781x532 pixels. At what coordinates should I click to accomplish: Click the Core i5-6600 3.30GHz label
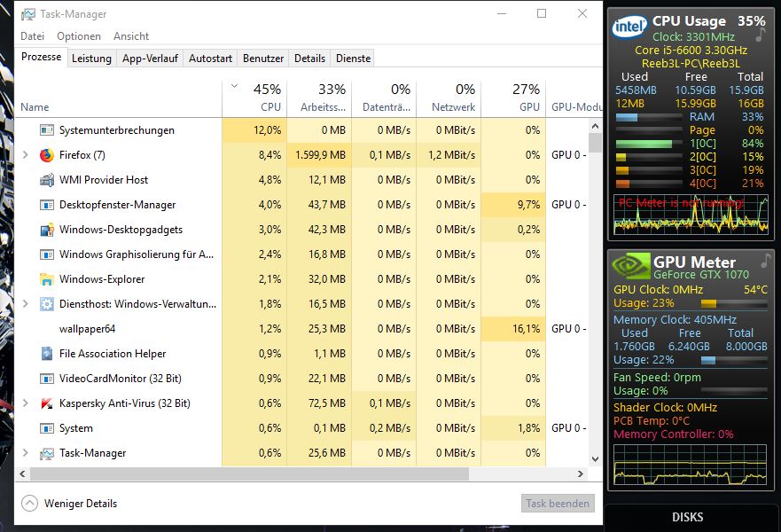[x=691, y=51]
